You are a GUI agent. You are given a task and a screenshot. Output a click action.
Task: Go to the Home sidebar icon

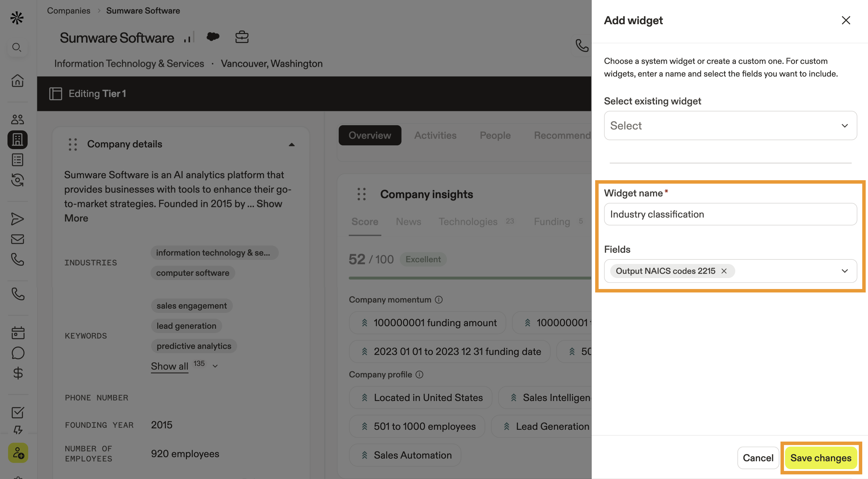[x=18, y=81]
